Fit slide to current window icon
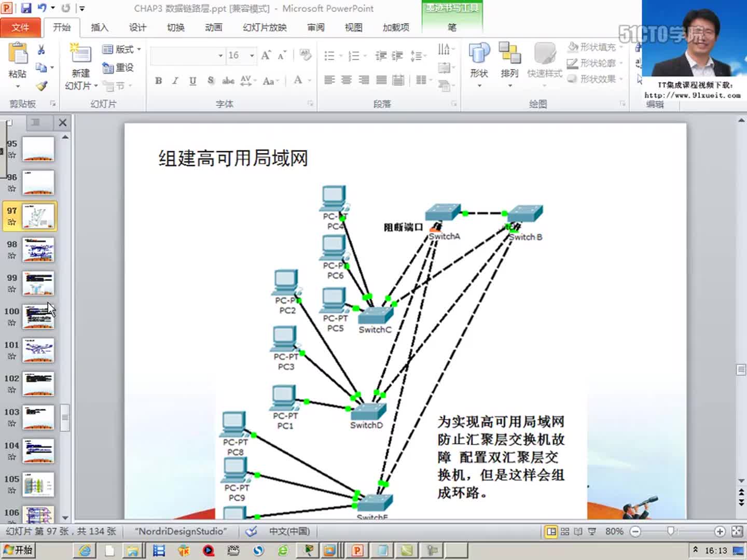747x560 pixels. [x=737, y=531]
